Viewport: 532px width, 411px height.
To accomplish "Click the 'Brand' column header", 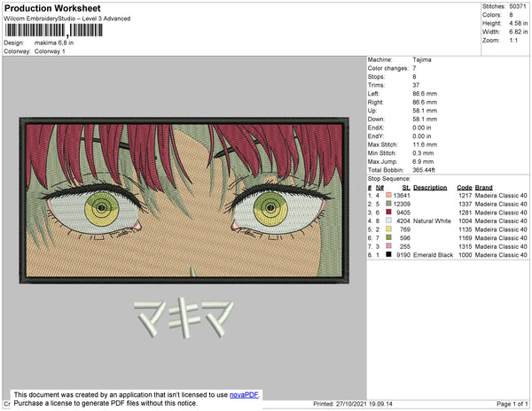I will click(x=483, y=188).
